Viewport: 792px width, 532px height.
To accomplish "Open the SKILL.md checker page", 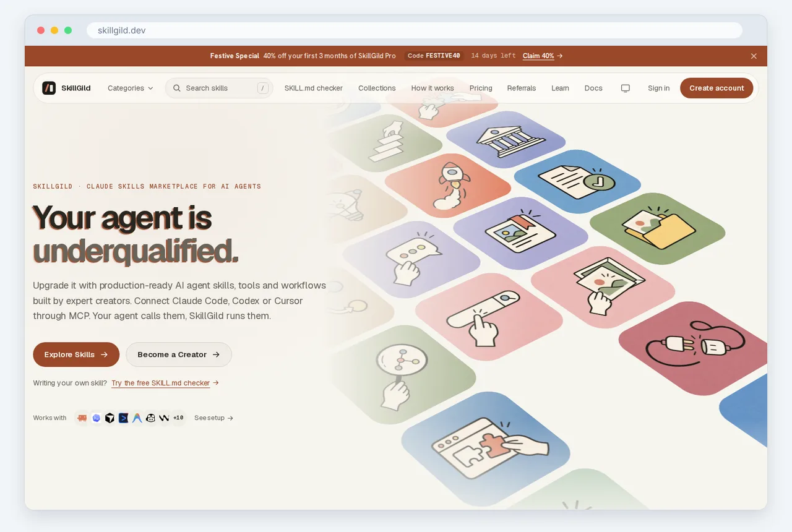I will click(314, 88).
